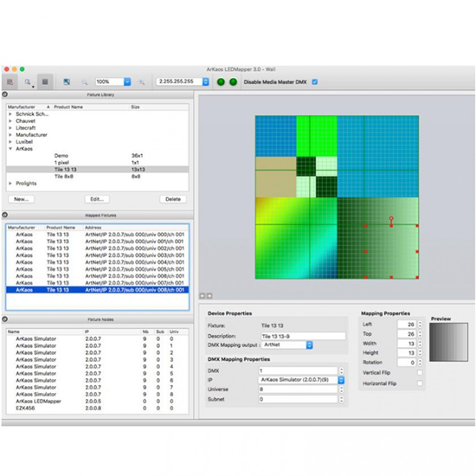The width and height of the screenshot is (476, 476).
Task: Collapse the Fixture Nodes panel round icon
Action: tap(5, 319)
